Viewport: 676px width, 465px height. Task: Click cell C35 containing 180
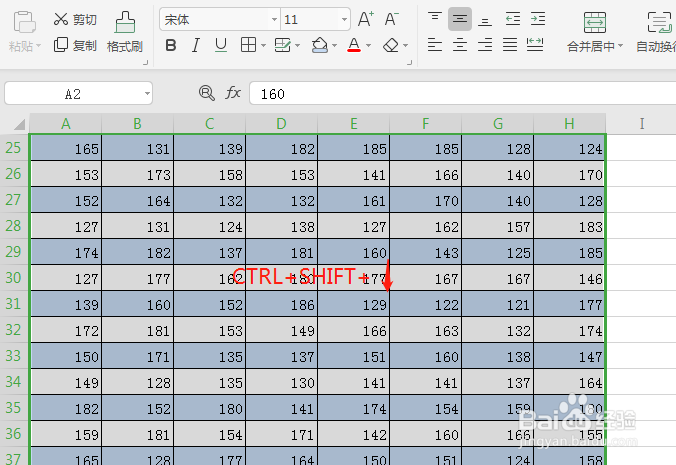[x=210, y=408]
